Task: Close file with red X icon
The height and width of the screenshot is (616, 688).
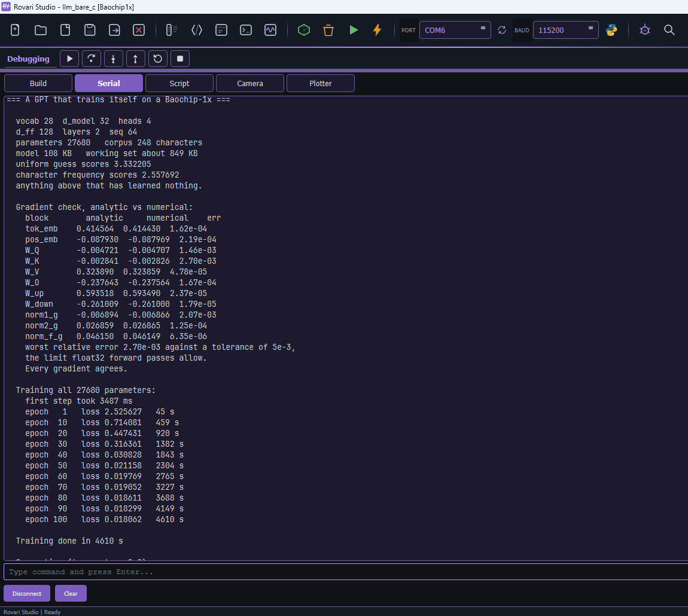Action: pos(139,30)
